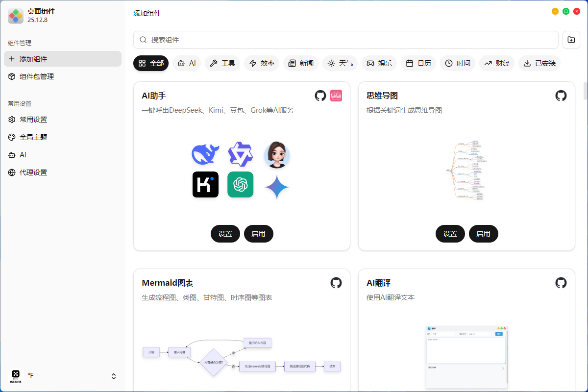Image resolution: width=588 pixels, height=392 pixels.
Task: Select the 新闻 category tab
Action: (x=301, y=63)
